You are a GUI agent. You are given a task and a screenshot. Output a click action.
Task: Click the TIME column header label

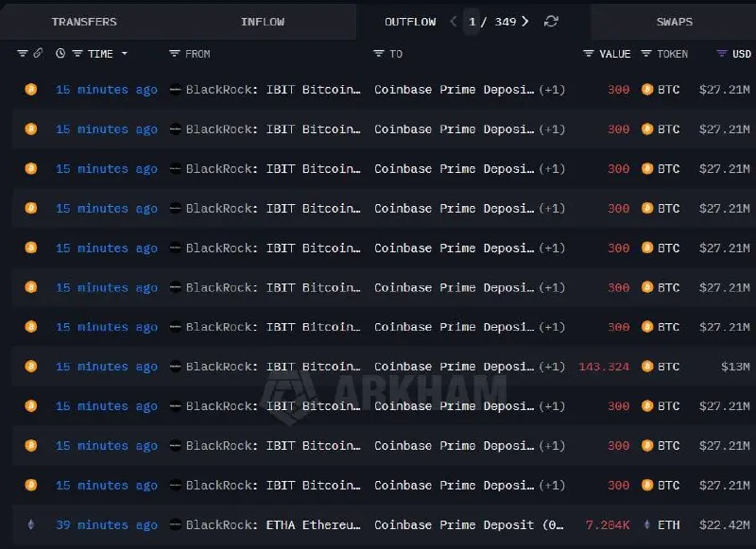[100, 54]
